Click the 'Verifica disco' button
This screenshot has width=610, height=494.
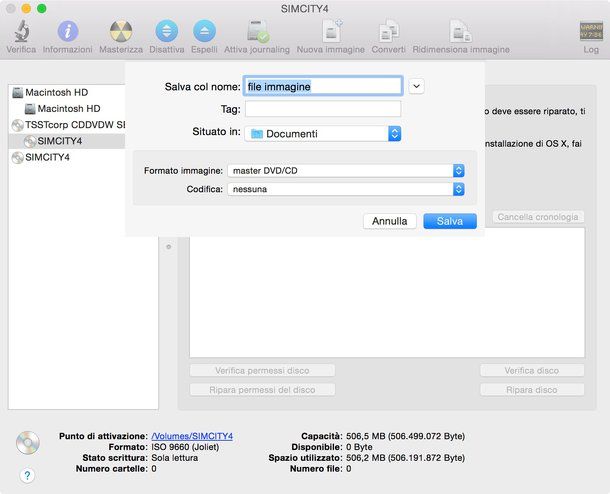click(532, 370)
